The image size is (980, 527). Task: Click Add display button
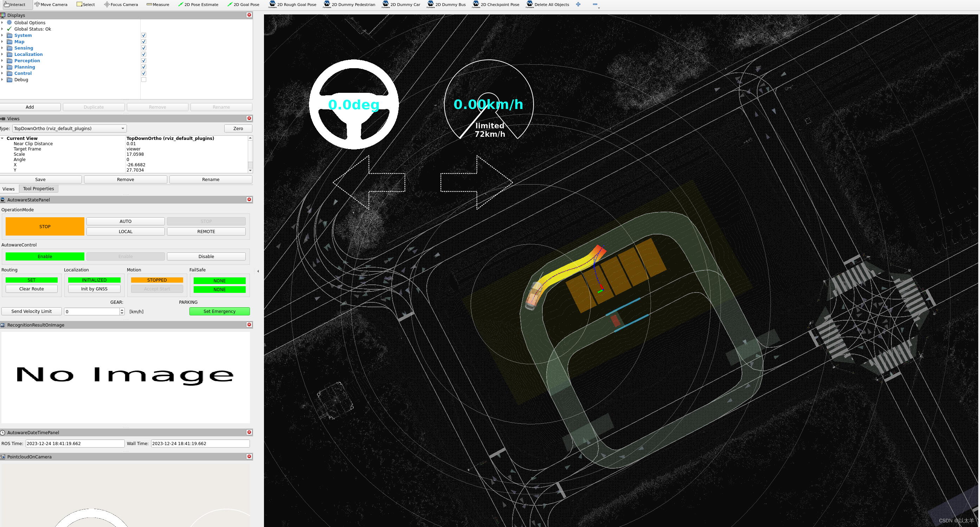click(x=30, y=107)
